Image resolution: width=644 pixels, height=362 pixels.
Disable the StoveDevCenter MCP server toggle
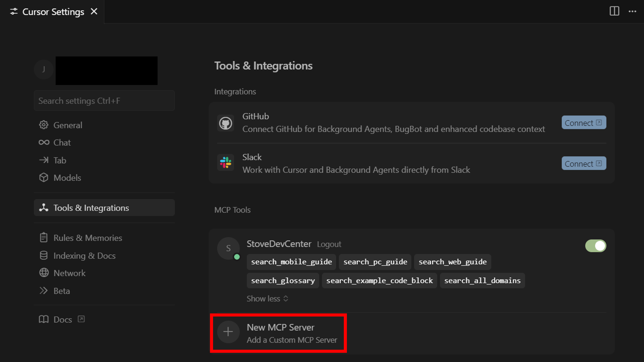596,246
